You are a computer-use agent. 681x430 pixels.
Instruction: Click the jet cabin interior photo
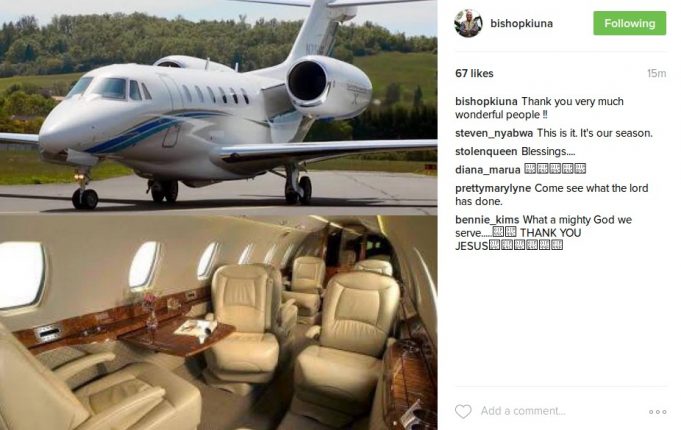click(x=218, y=323)
